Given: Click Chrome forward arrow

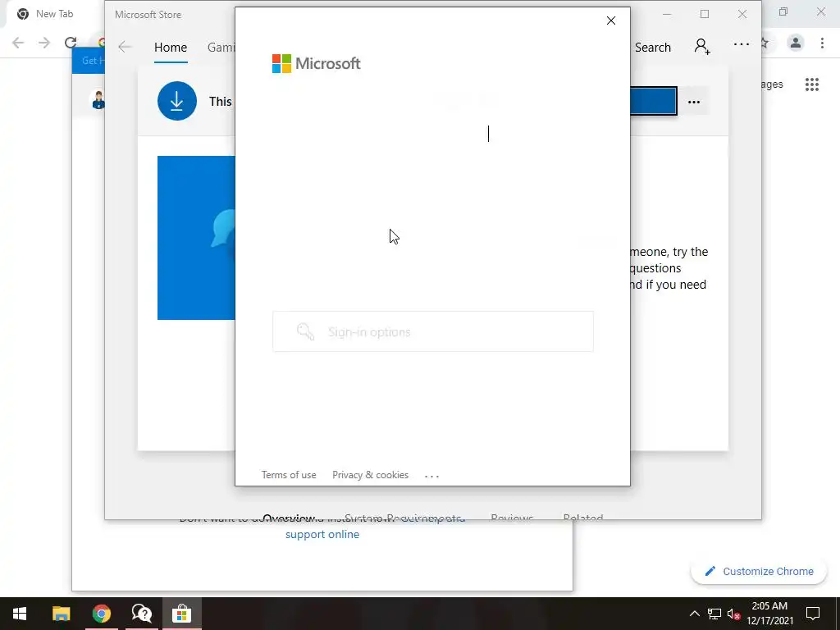Looking at the screenshot, I should click(44, 43).
